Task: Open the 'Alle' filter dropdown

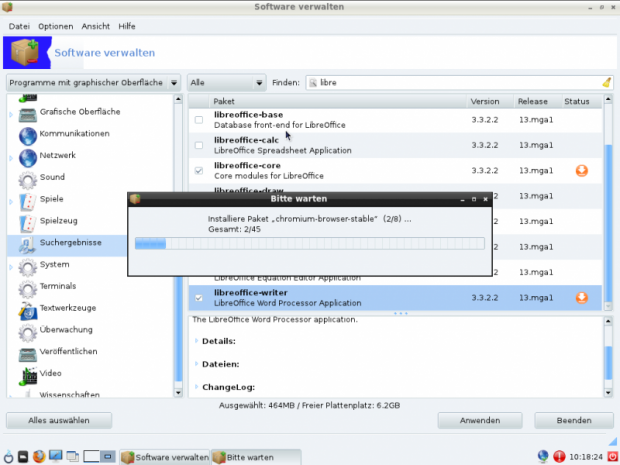Action: tap(225, 82)
